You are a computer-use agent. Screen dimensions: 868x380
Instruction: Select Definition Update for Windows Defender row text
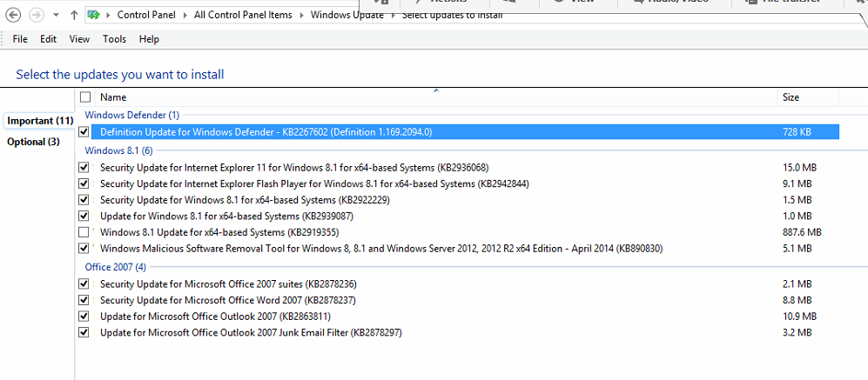coord(266,132)
